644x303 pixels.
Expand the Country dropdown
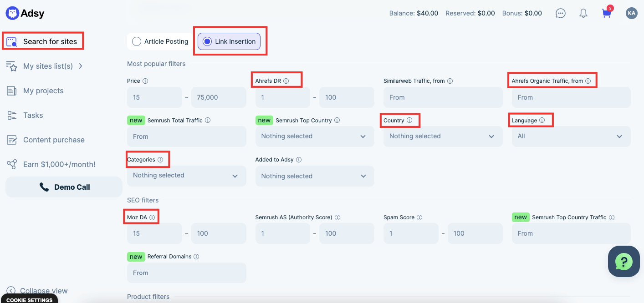pos(443,136)
